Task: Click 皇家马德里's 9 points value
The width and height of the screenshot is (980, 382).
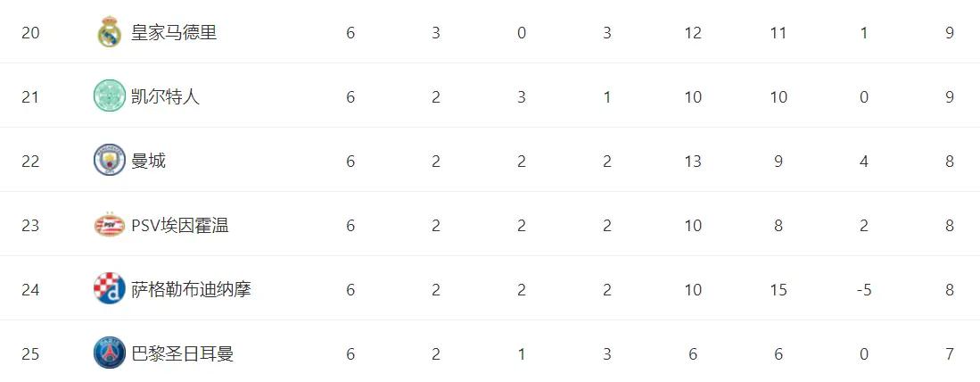Action: point(950,32)
